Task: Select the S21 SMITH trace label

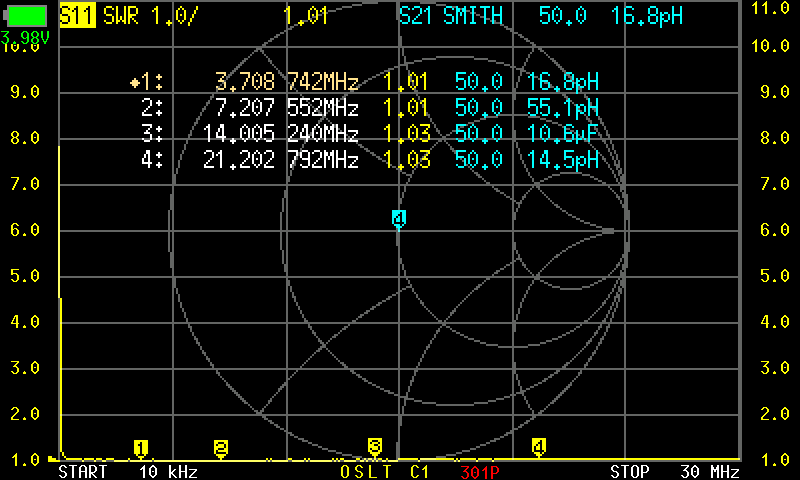Action: click(x=451, y=16)
